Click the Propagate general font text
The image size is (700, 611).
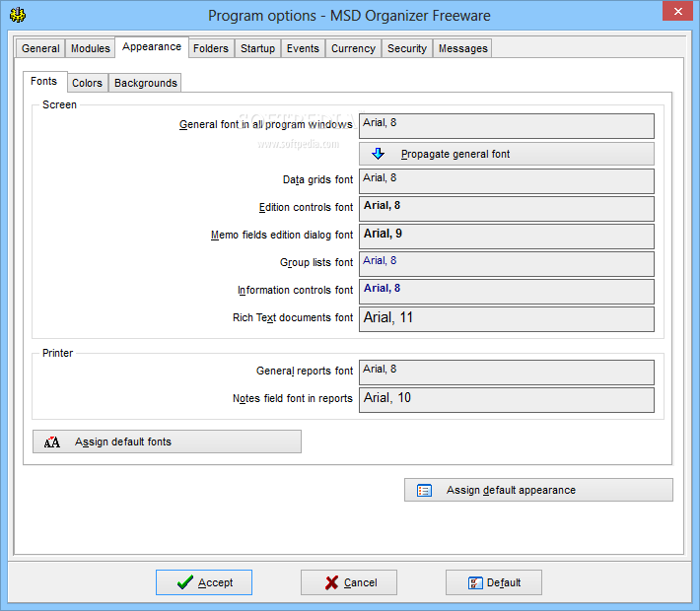tap(455, 155)
